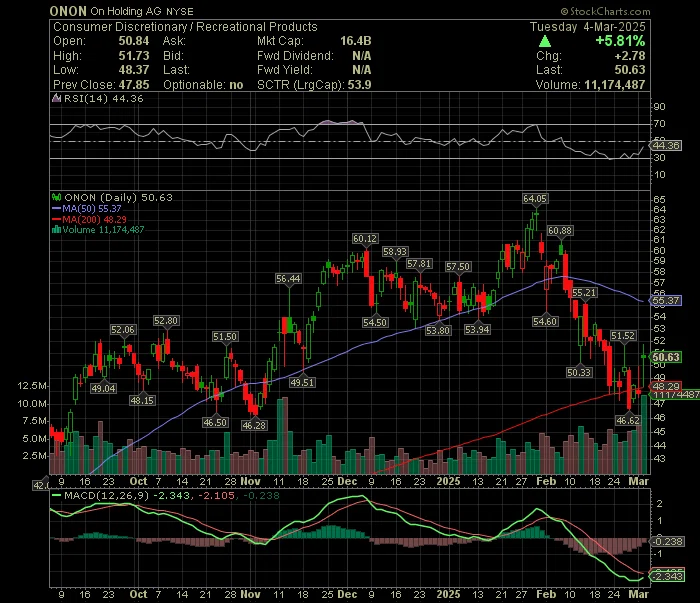Click the MA(50) blue legend line
This screenshot has width=700, height=603.
(x=56, y=208)
